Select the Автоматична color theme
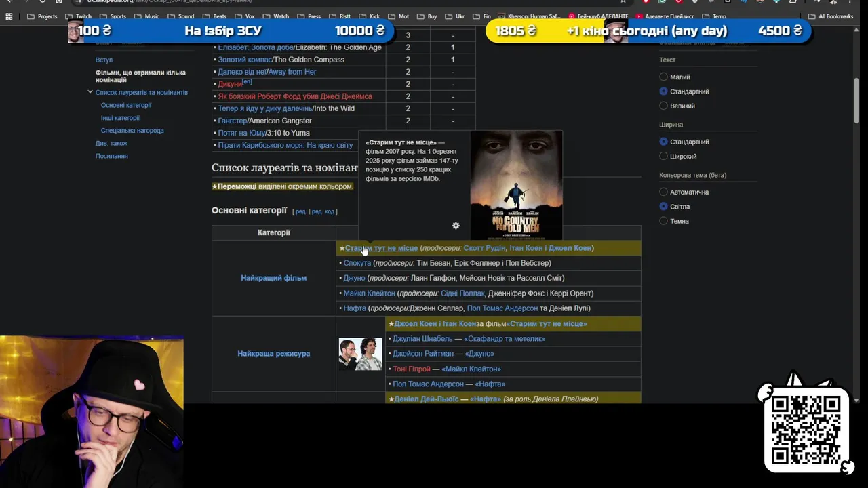Screen dimensions: 868x488 click(664, 192)
